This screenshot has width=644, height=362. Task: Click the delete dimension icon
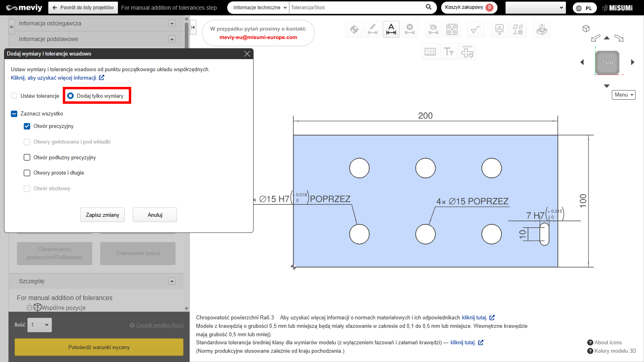(x=410, y=29)
